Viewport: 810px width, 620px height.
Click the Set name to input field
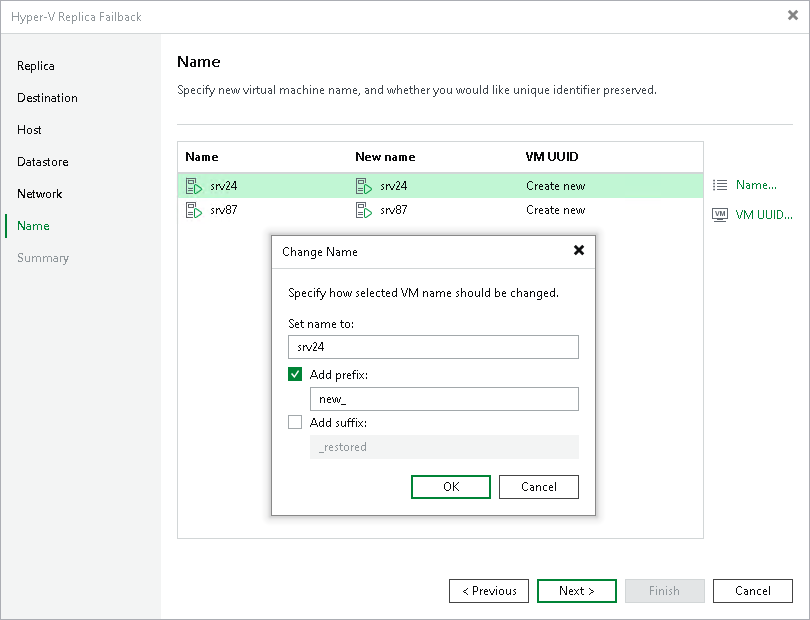433,347
